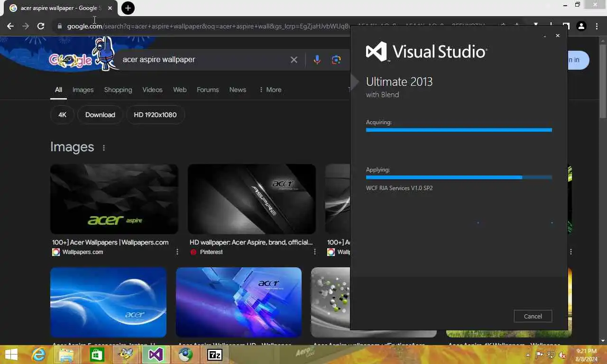Click the Applying progress bar
Image resolution: width=607 pixels, height=364 pixels.
coord(459,177)
